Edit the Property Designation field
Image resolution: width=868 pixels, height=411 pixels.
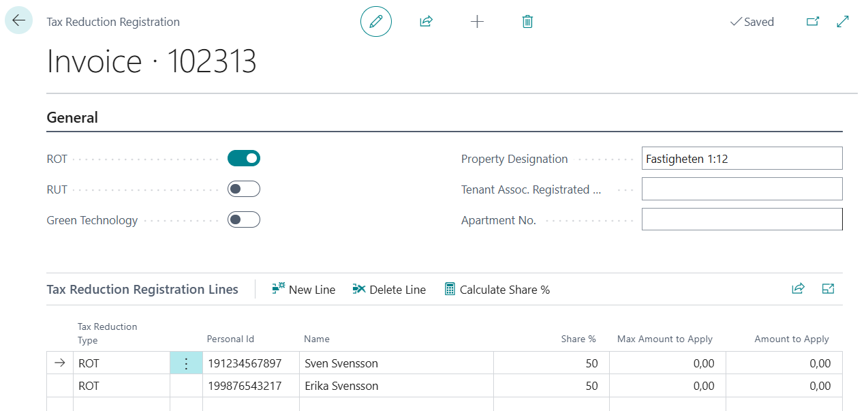pos(742,159)
